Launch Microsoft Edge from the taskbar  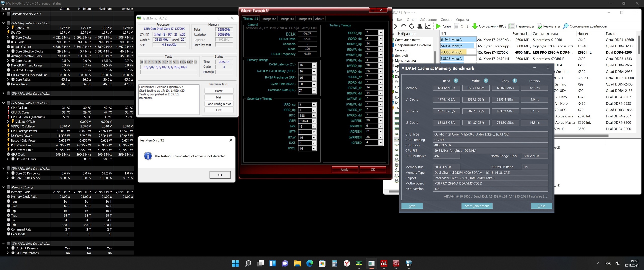(x=310, y=263)
